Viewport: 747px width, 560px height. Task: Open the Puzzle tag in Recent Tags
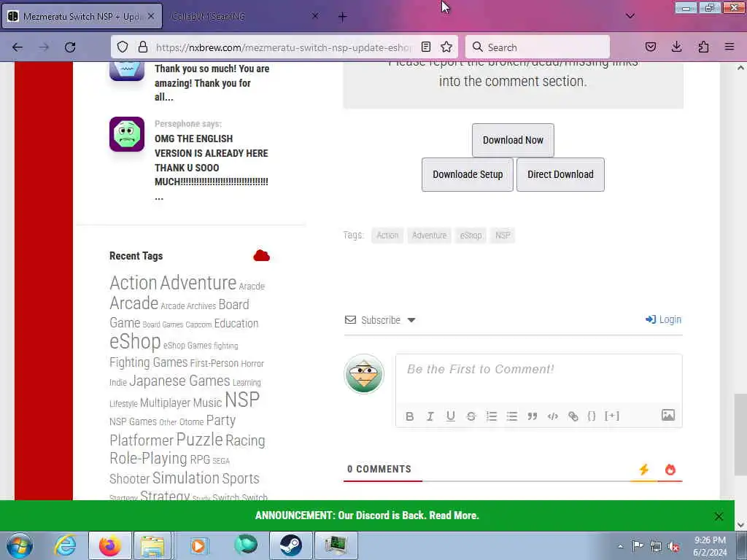pos(199,440)
